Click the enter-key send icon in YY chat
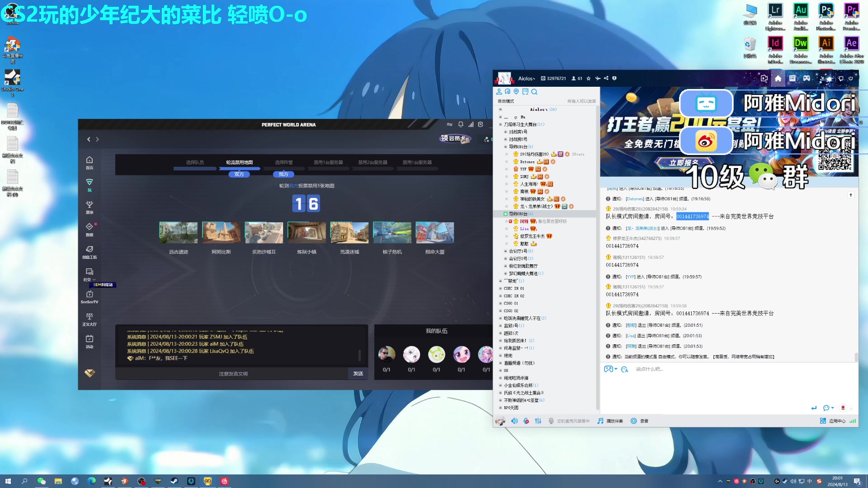 [814, 408]
